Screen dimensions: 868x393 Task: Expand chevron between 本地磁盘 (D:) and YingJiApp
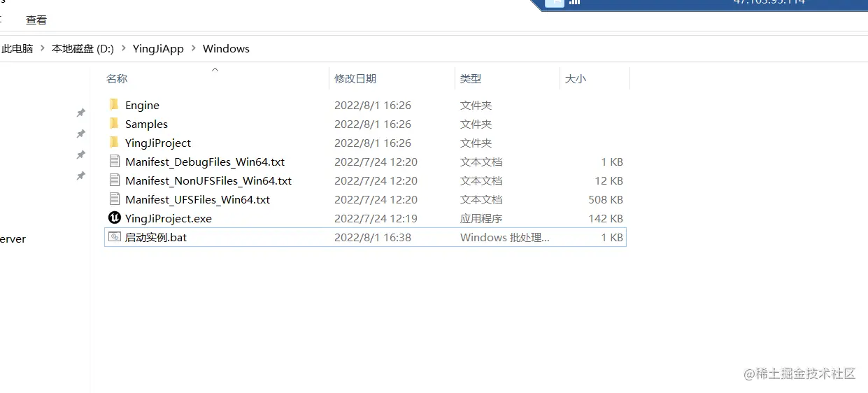pyautogui.click(x=124, y=49)
